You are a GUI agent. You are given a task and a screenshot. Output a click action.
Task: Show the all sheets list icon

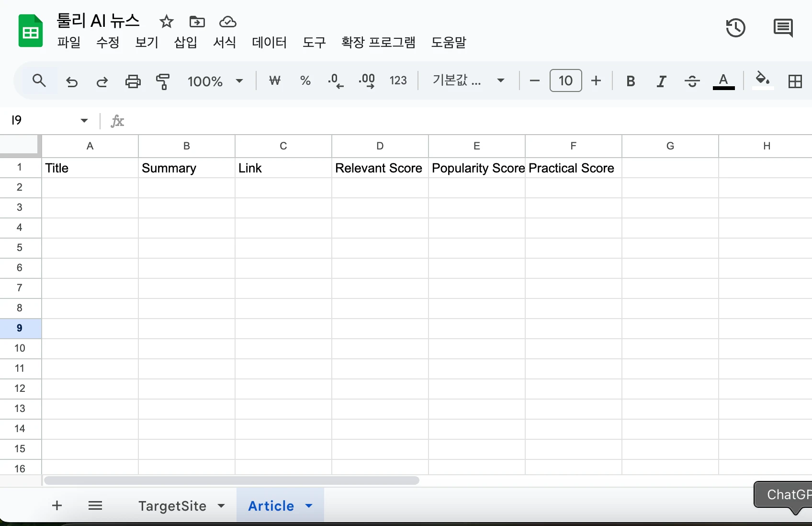point(95,505)
